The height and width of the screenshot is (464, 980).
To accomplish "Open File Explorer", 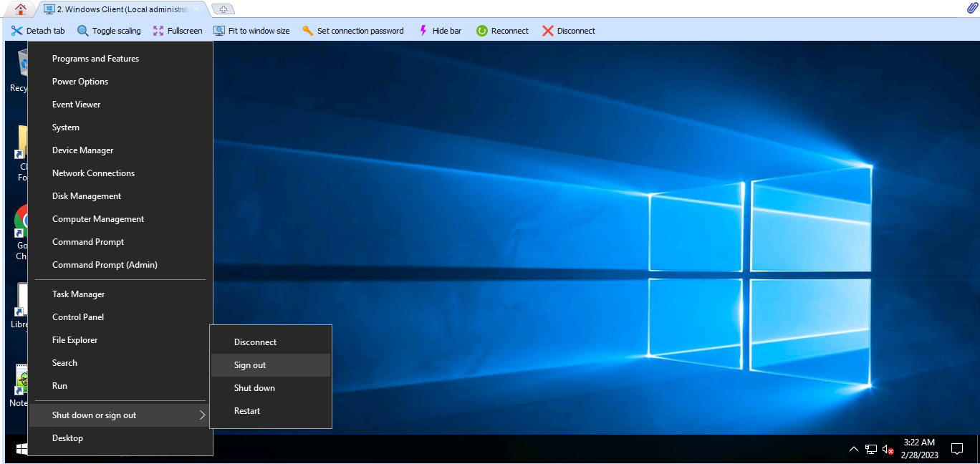I will pyautogui.click(x=120, y=340).
